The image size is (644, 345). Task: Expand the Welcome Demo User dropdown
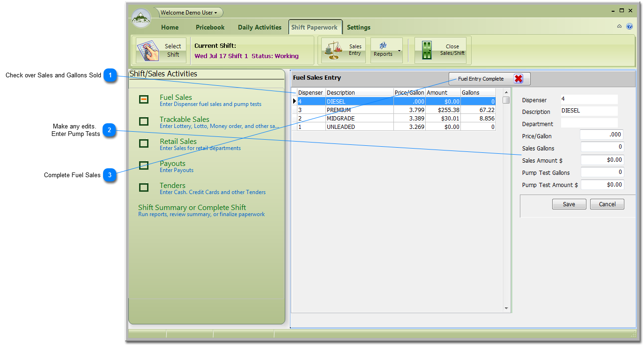[189, 13]
